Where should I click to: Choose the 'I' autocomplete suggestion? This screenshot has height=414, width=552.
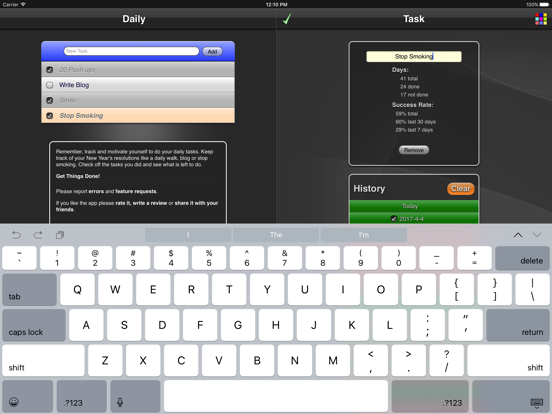[188, 235]
